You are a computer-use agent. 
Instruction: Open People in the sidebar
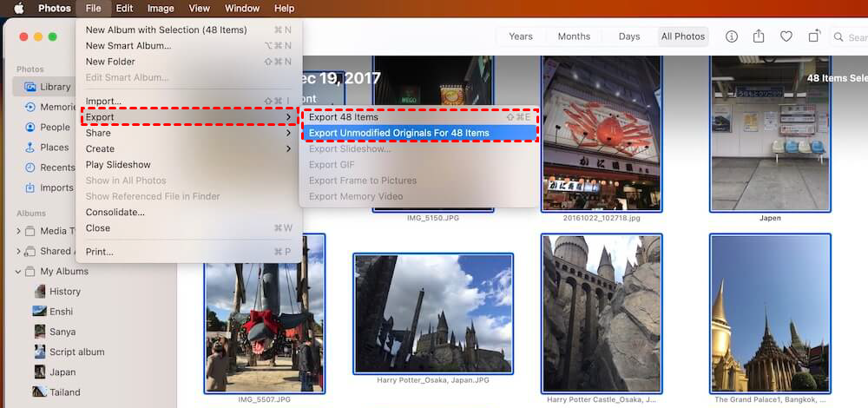[48, 128]
